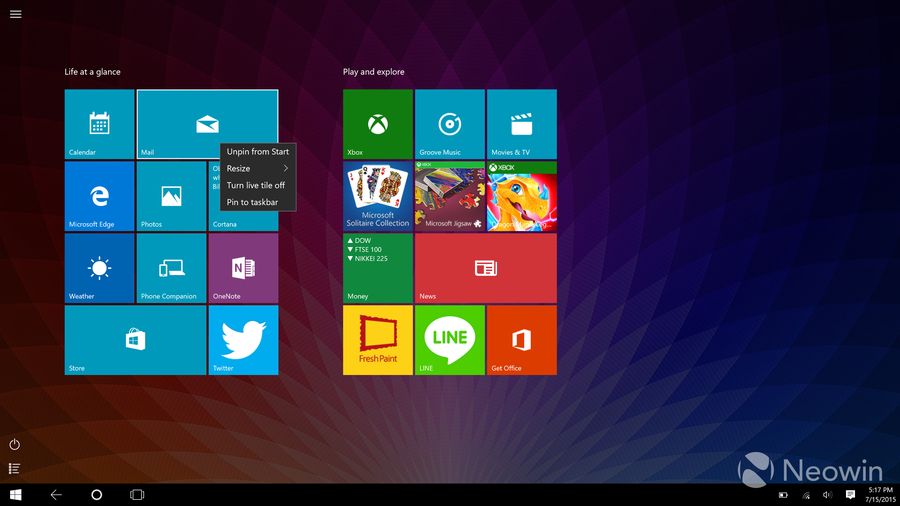Open the Twitter tile
This screenshot has height=506, width=900.
click(x=243, y=340)
